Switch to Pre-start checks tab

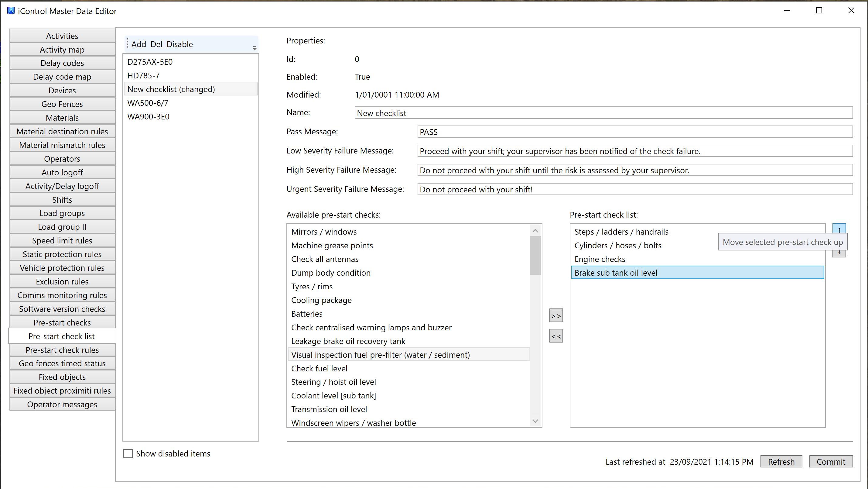(x=62, y=322)
